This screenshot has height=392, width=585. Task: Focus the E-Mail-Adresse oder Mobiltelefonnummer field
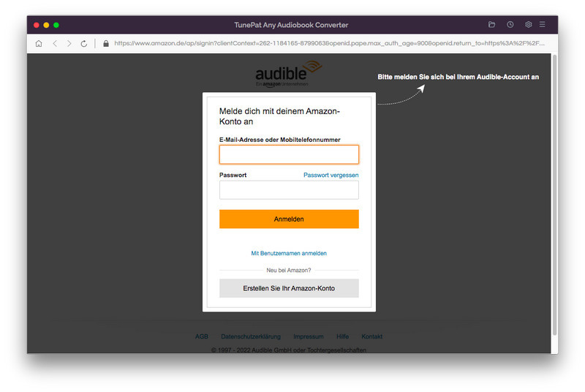click(289, 154)
